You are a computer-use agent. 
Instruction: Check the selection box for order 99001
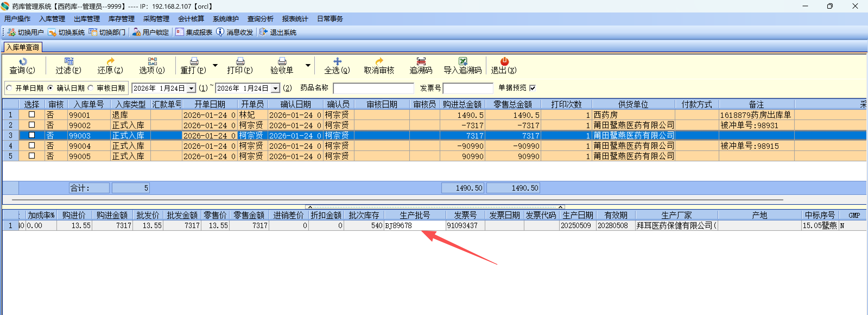(x=32, y=115)
